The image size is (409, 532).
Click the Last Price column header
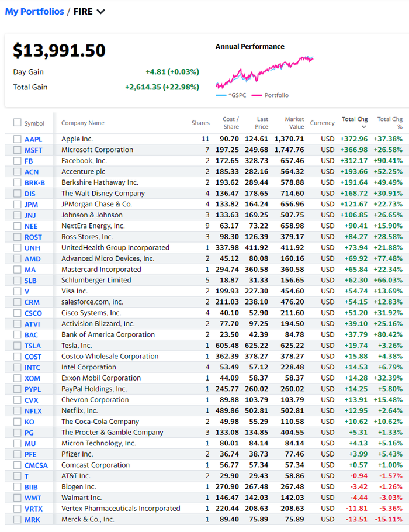262,123
